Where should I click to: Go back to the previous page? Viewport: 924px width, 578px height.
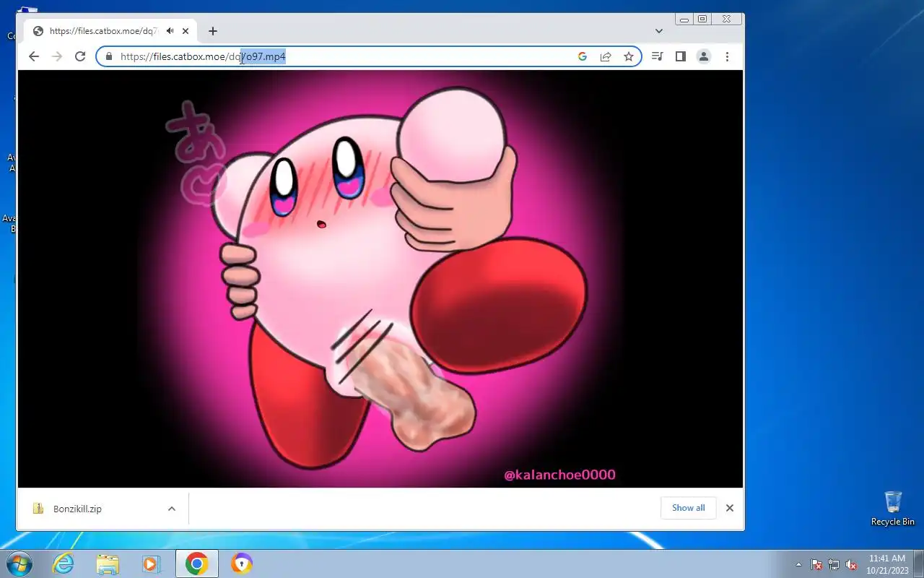point(34,56)
